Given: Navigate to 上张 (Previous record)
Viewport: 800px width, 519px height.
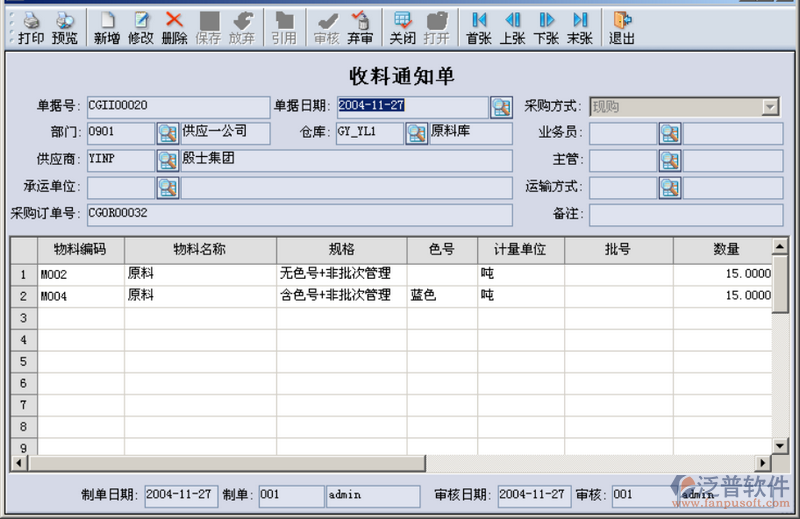Looking at the screenshot, I should pos(512,21).
